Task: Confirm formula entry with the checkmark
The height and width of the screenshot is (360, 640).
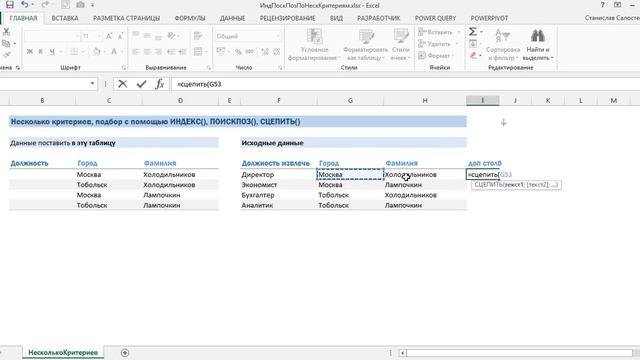Action: point(141,84)
